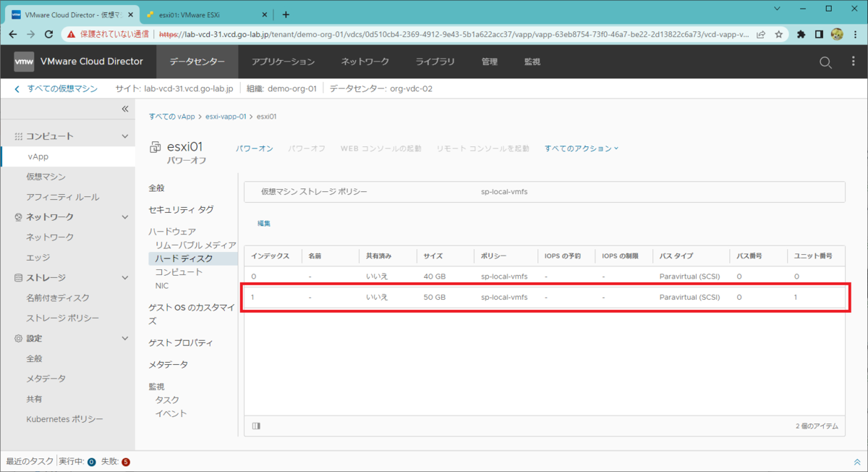The height and width of the screenshot is (472, 868).
Task: Collapse the ストレージ sidebar section
Action: click(124, 278)
